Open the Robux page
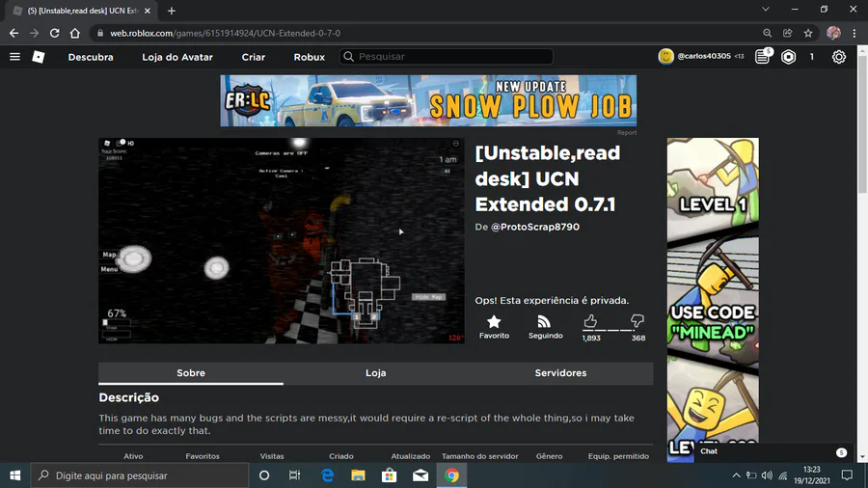 tap(309, 57)
